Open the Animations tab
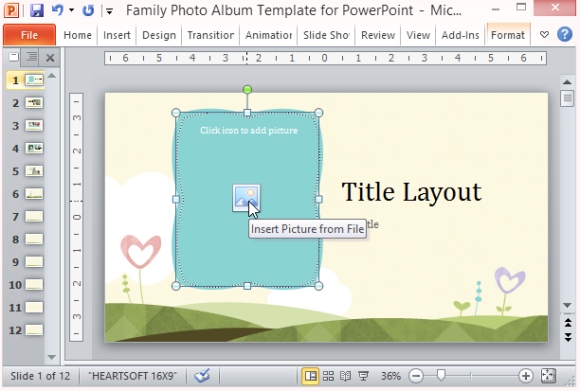 [x=269, y=35]
